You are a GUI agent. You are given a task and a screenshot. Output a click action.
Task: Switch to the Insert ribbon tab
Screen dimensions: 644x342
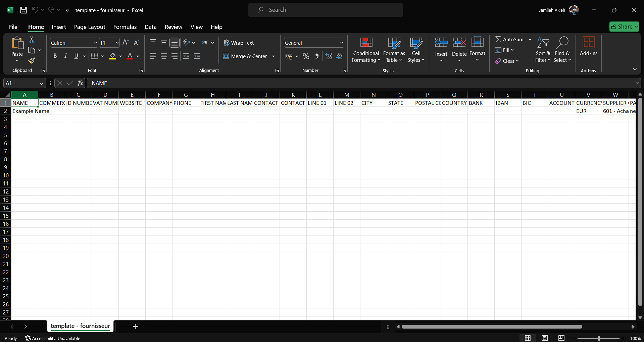[59, 27]
